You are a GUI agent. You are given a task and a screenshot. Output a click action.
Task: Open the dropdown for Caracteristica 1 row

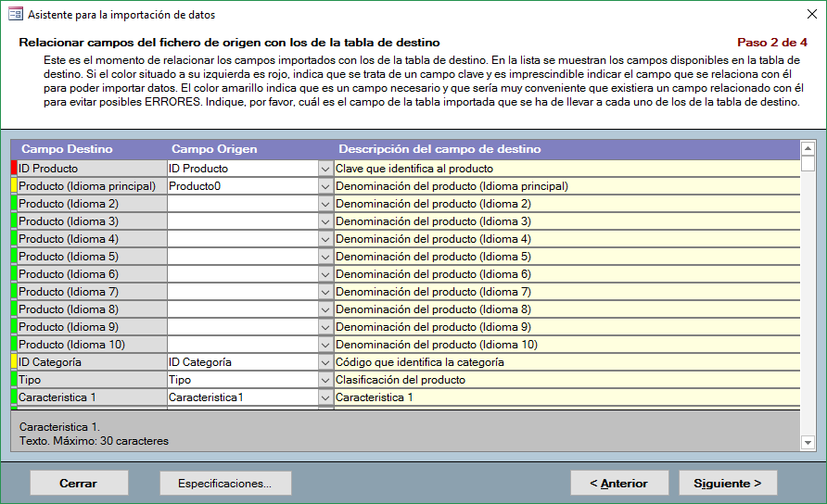click(324, 397)
